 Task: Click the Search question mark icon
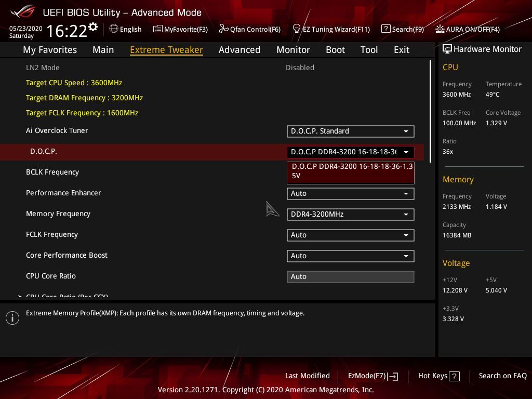pyautogui.click(x=386, y=29)
